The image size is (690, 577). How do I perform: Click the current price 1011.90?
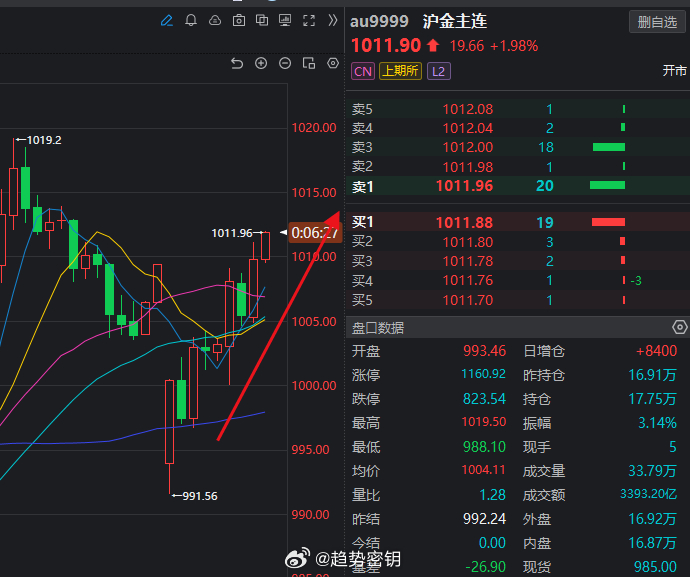[386, 45]
